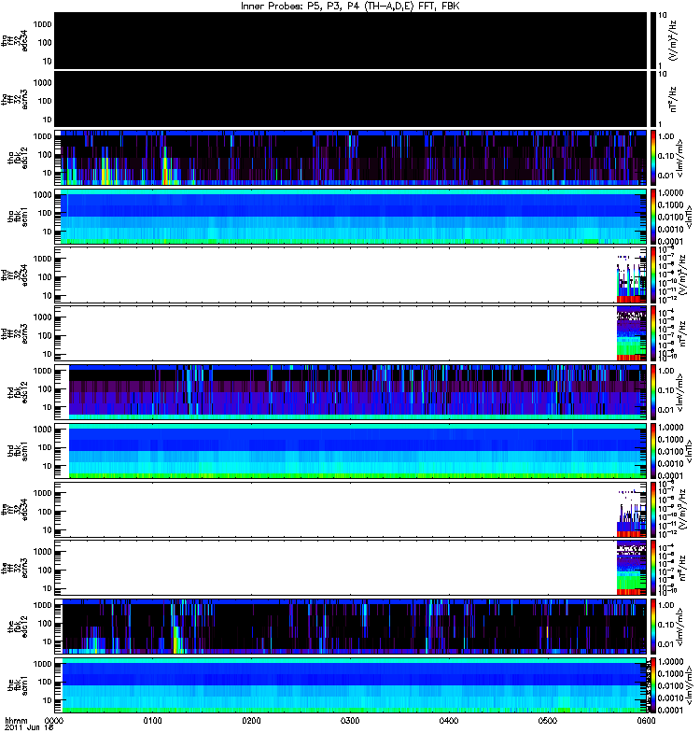Click the 'thd fff 32 scm3' y-axis label
The image size is (700, 747).
(15, 333)
